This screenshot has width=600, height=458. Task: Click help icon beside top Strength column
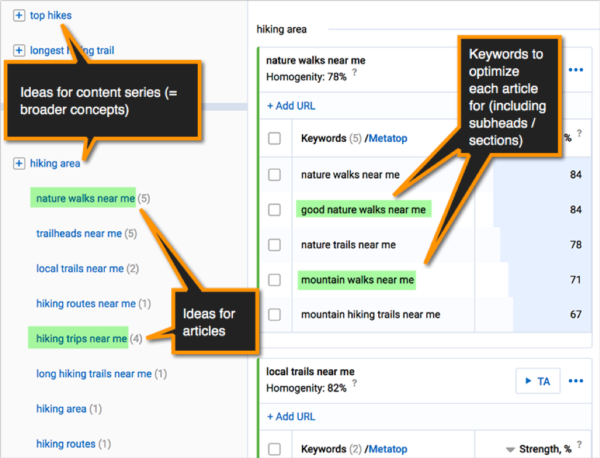579,133
